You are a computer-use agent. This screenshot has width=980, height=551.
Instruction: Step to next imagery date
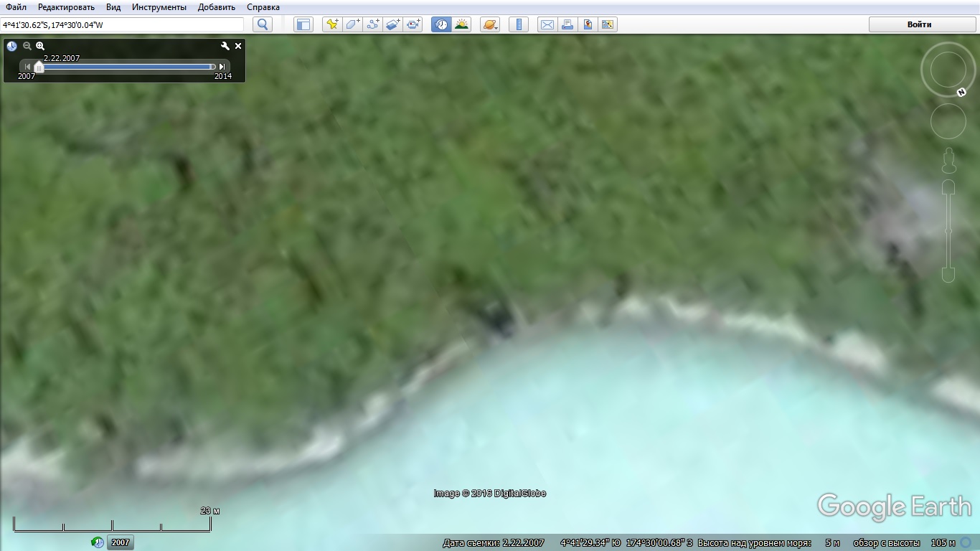coord(222,67)
